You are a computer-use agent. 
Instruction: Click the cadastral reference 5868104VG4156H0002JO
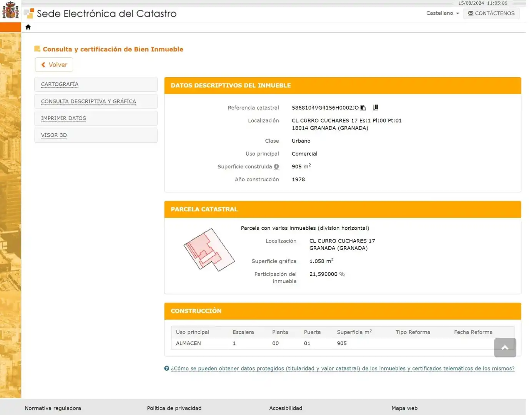coord(325,108)
